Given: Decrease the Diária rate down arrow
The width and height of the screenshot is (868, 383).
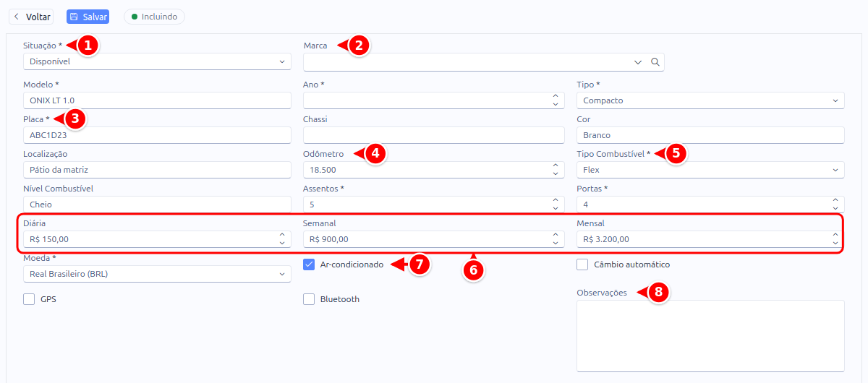Looking at the screenshot, I should [x=282, y=244].
